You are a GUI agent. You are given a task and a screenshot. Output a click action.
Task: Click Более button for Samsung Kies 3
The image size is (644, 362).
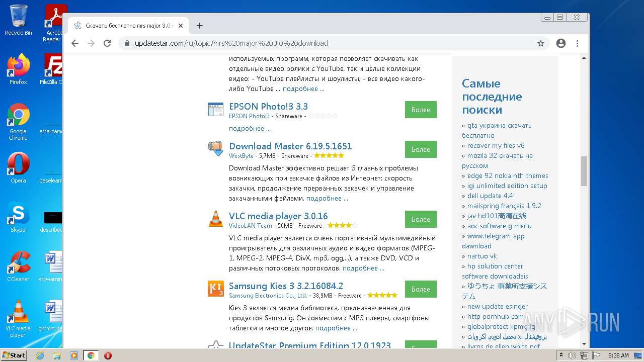(421, 289)
